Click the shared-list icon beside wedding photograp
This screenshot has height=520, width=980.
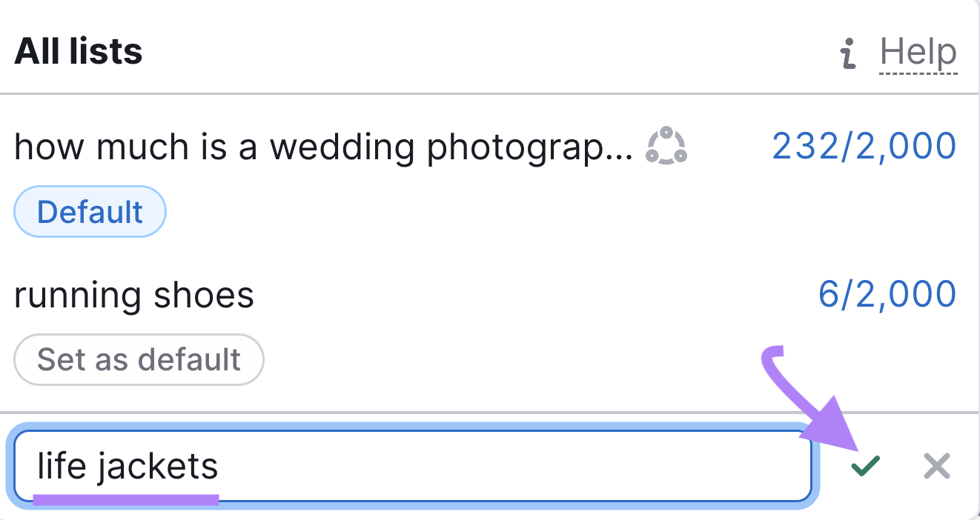(666, 145)
